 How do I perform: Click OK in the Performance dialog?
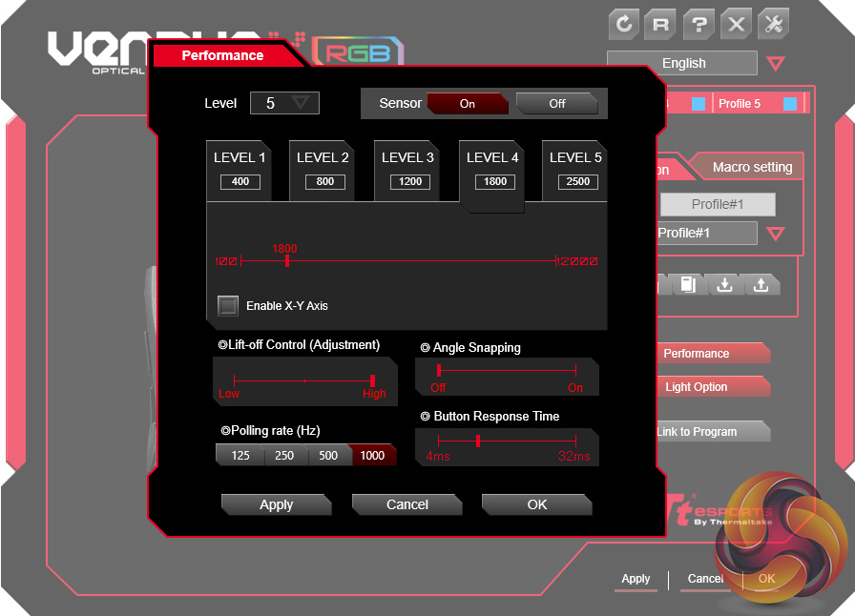pyautogui.click(x=537, y=504)
